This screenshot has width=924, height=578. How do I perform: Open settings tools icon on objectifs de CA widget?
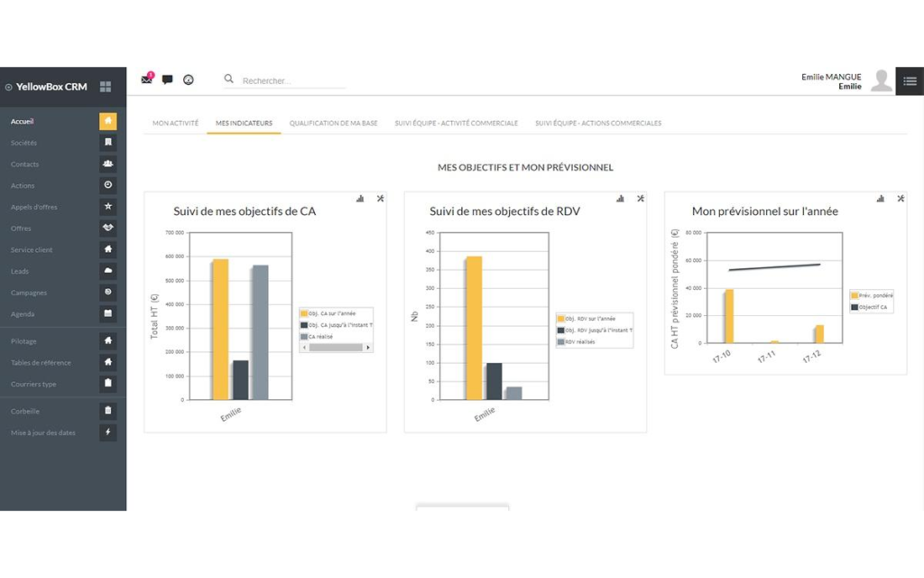tap(381, 199)
